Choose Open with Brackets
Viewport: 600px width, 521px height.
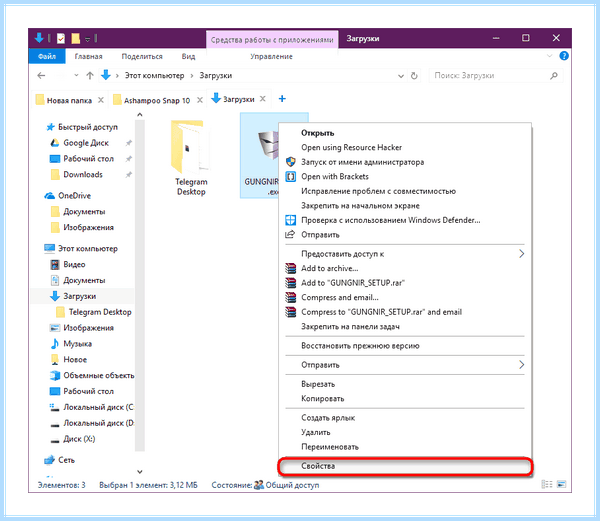click(x=335, y=176)
